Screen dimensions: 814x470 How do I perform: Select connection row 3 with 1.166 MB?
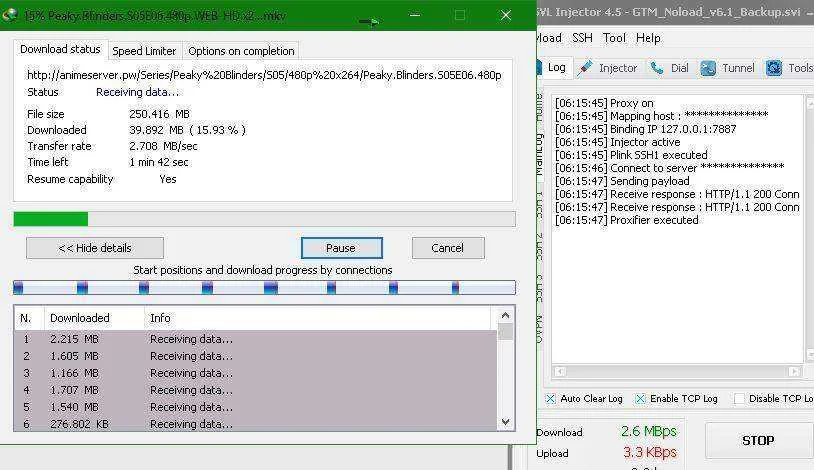point(255,373)
